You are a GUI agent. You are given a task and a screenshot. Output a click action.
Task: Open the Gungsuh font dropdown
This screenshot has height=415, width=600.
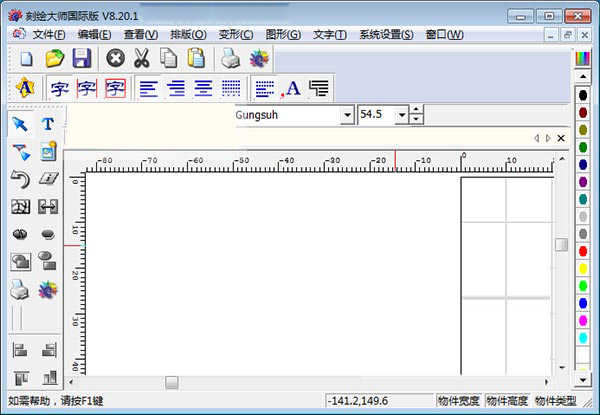[347, 115]
